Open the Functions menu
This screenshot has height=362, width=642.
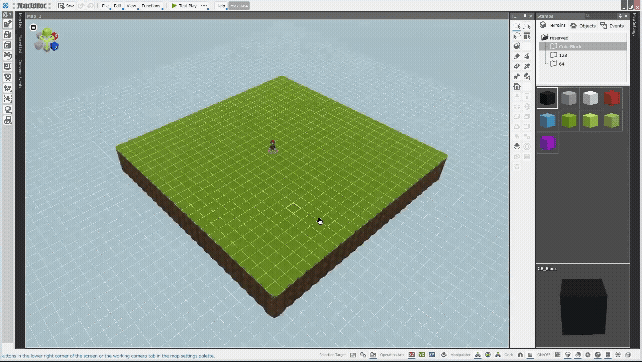(x=150, y=6)
